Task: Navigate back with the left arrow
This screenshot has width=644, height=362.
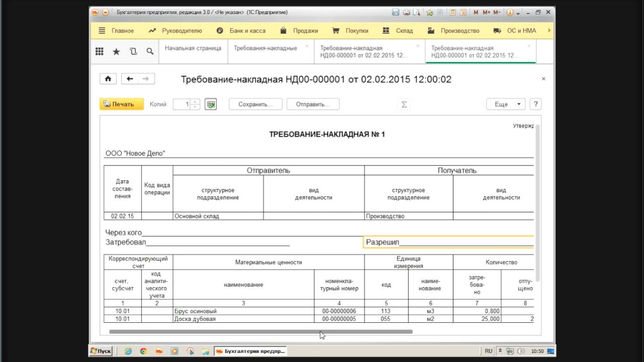Action: pyautogui.click(x=130, y=79)
